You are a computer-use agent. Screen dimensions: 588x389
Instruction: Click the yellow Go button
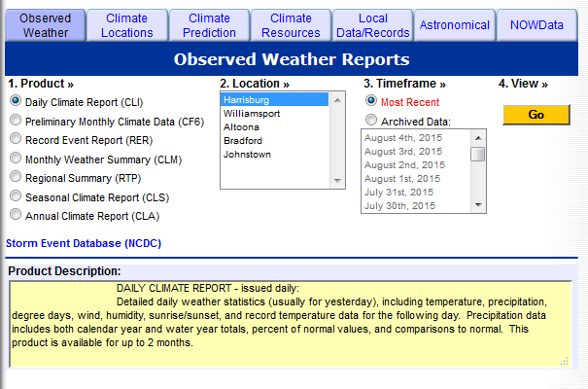(536, 115)
